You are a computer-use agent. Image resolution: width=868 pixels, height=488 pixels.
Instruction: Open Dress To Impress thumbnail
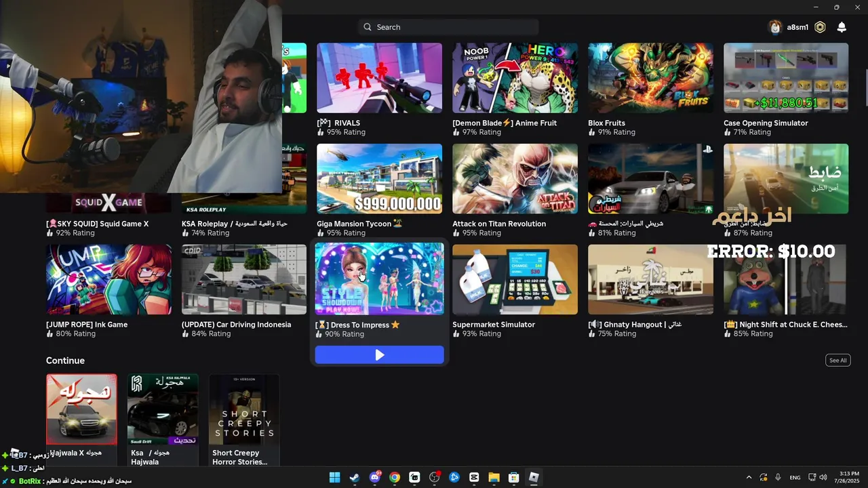(x=379, y=279)
